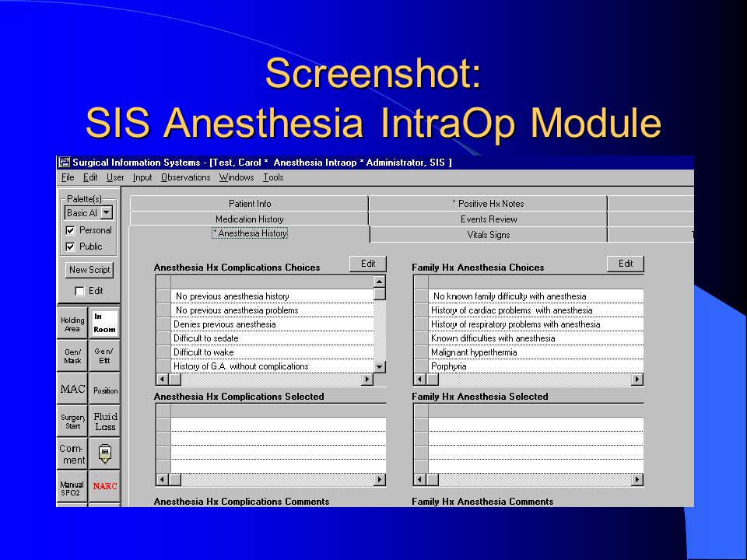Open the Observations menu
Screen dimensions: 747x560
(185, 177)
